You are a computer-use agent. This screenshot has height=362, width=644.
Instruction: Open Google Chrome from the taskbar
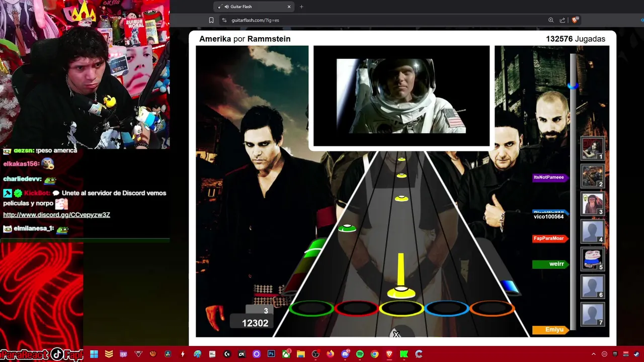click(374, 354)
